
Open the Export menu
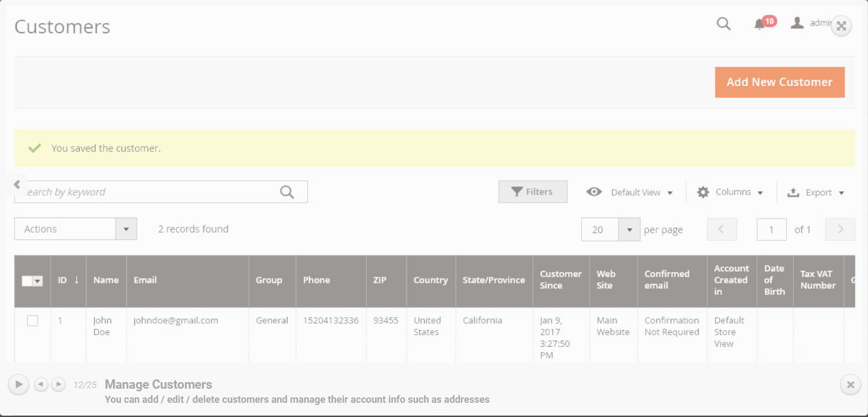816,192
